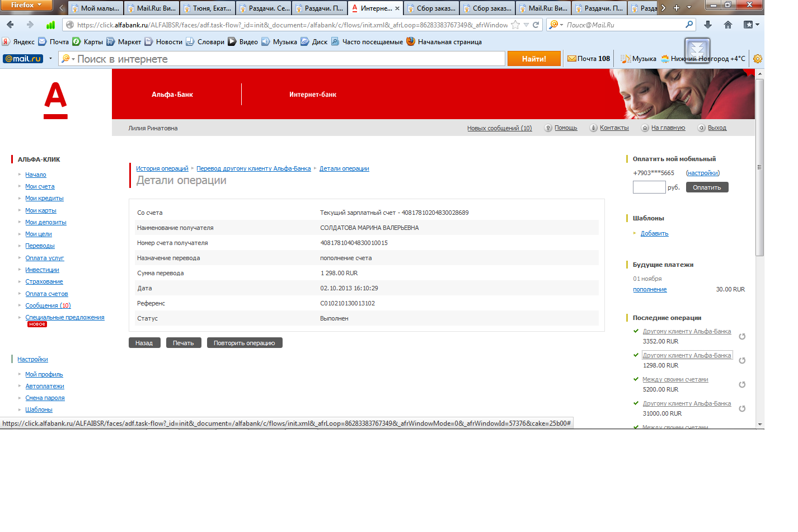Repeat the 5200.00 RUR operation icon

tap(742, 384)
